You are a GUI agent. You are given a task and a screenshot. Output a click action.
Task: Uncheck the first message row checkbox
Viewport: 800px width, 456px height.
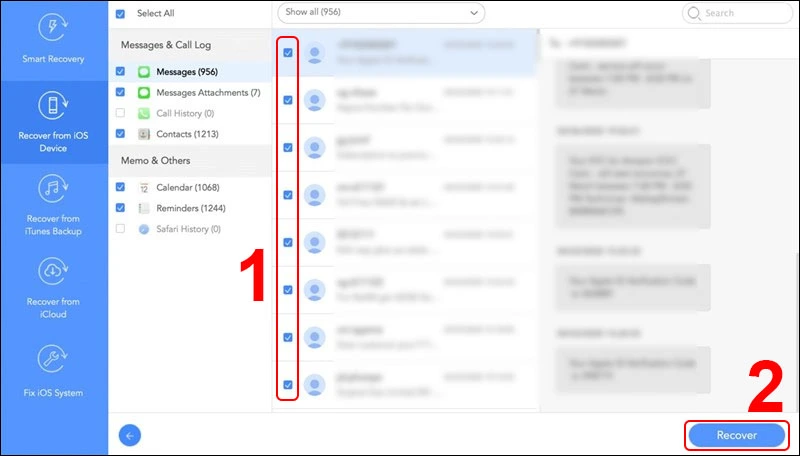[288, 53]
